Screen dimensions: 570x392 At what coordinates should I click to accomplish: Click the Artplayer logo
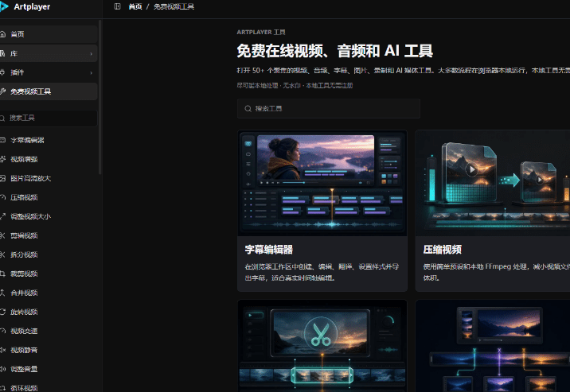25,6
